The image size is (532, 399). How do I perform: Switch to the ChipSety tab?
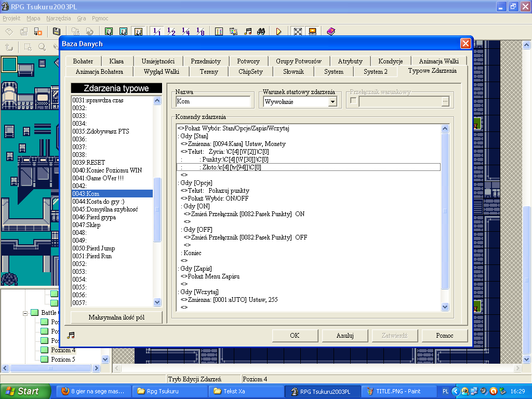[x=251, y=72]
